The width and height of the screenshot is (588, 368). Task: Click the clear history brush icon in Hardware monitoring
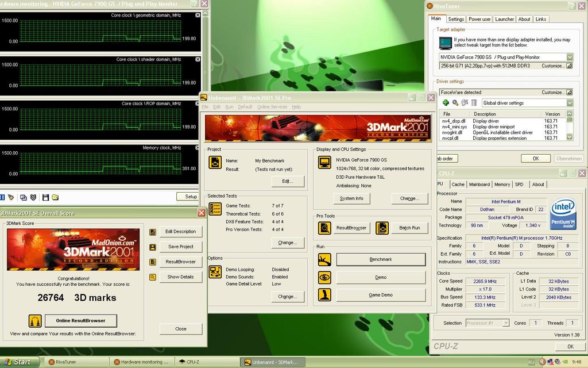(11, 197)
